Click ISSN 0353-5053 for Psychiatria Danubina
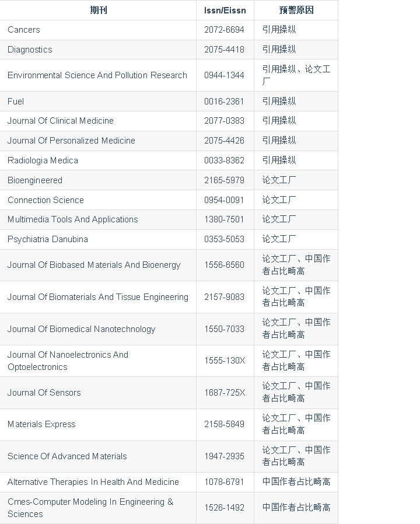Screen dimensions: 420x524 [224, 239]
